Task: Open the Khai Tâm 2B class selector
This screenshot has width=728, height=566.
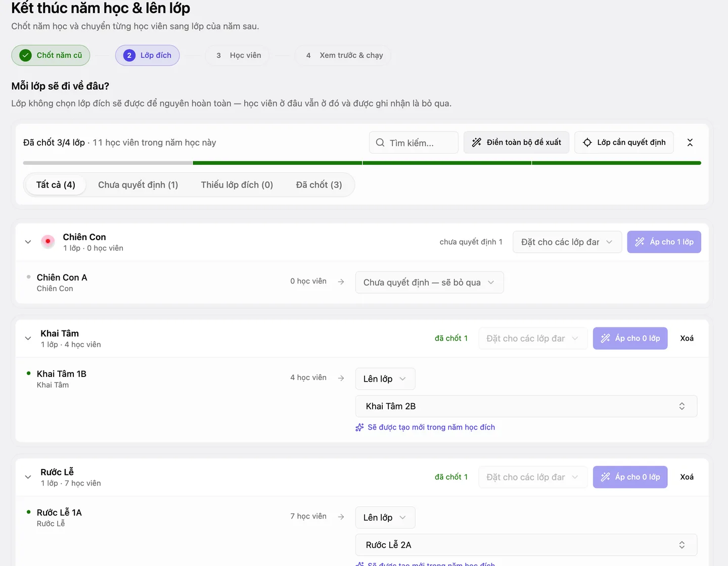Action: [x=526, y=406]
